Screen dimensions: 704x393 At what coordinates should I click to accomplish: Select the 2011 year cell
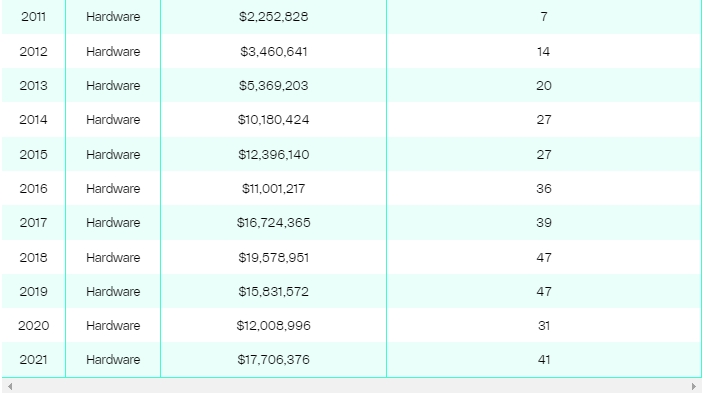34,17
